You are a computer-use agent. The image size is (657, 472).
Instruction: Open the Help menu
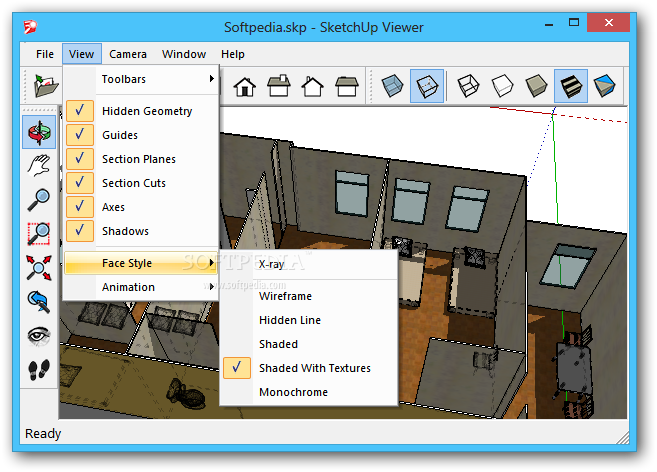point(233,54)
